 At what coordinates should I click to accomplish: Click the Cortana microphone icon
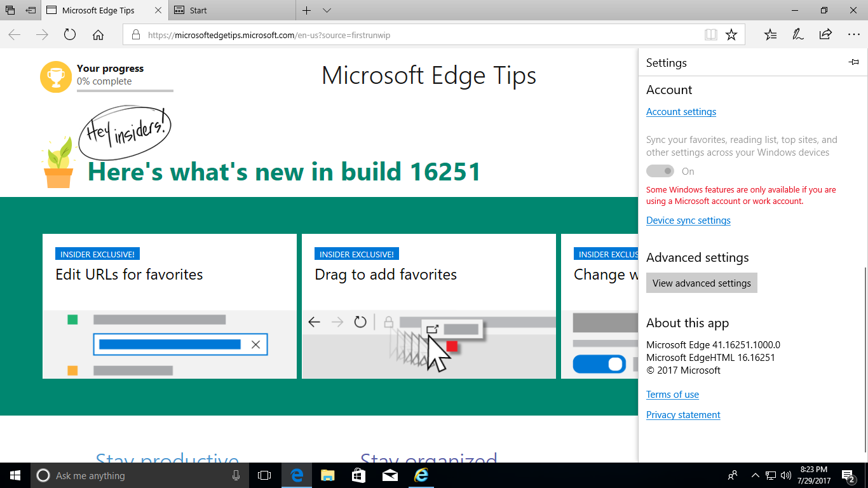236,475
